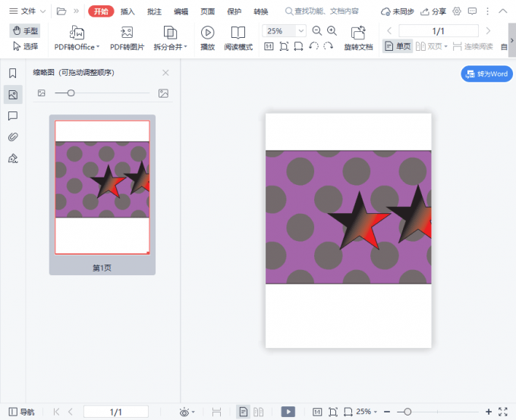The width and height of the screenshot is (516, 420).
Task: Close the 缩略图 thumbnail panel
Action: [165, 73]
